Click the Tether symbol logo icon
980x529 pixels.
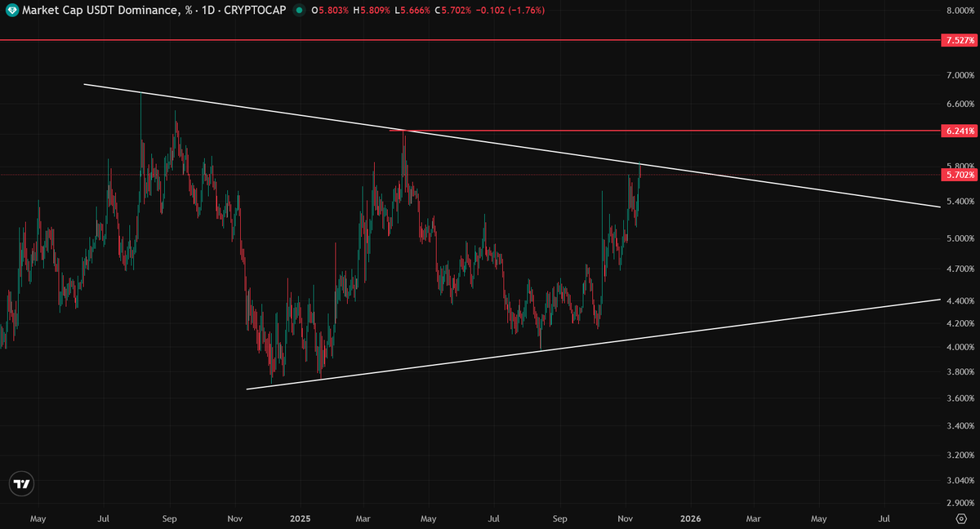click(11, 11)
